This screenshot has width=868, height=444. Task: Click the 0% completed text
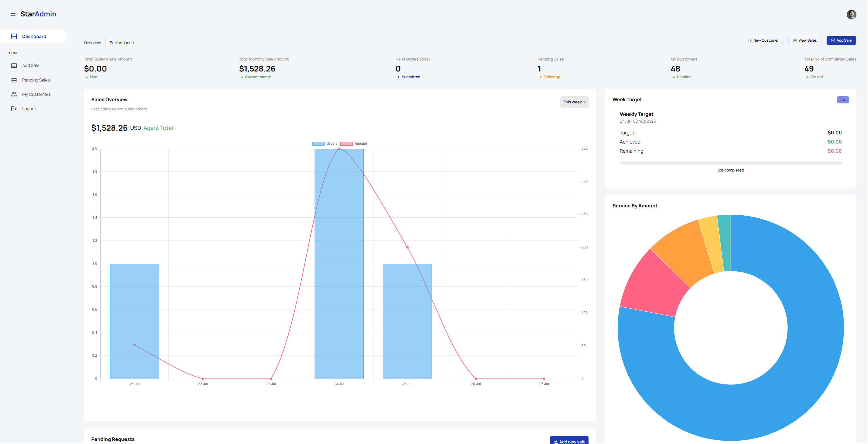point(730,171)
